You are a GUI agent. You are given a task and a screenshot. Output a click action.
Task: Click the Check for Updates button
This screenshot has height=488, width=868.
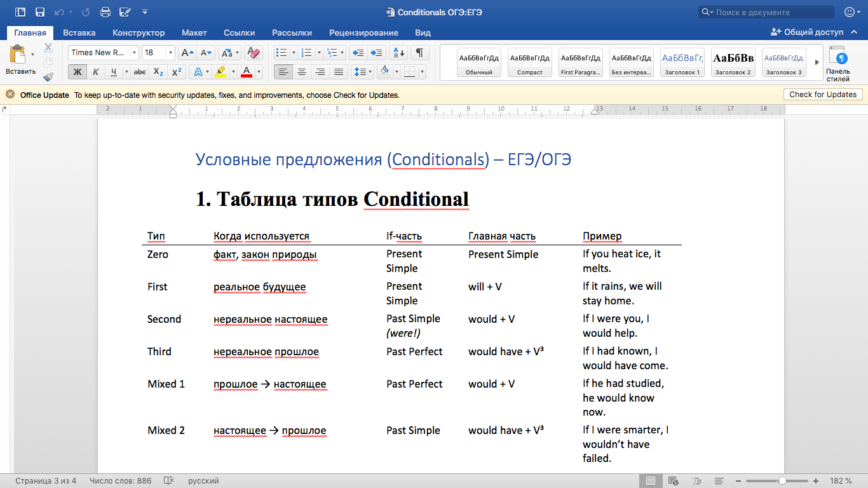pos(823,95)
